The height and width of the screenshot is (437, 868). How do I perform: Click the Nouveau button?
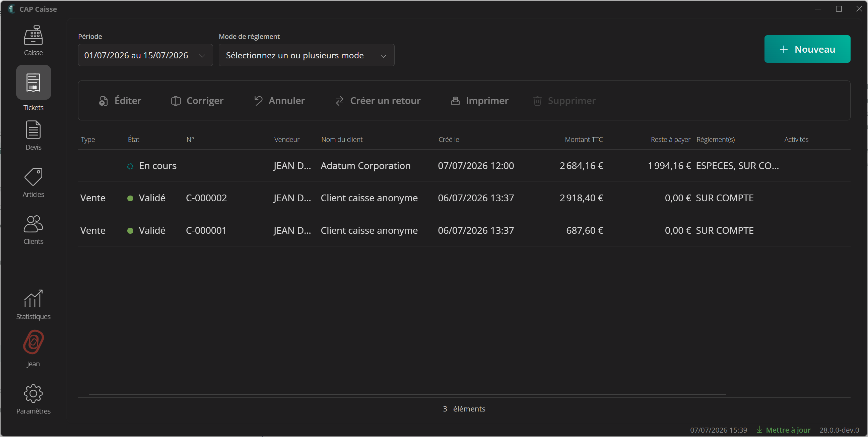click(x=807, y=49)
